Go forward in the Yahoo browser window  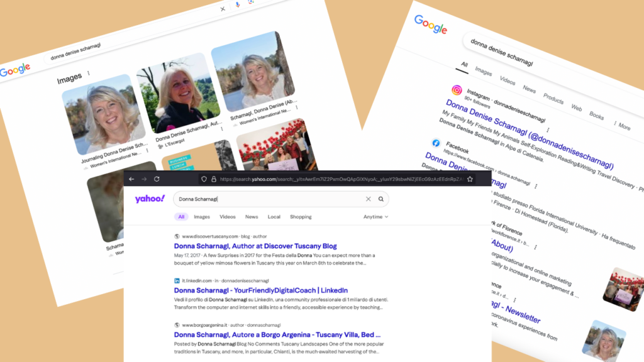tap(144, 179)
